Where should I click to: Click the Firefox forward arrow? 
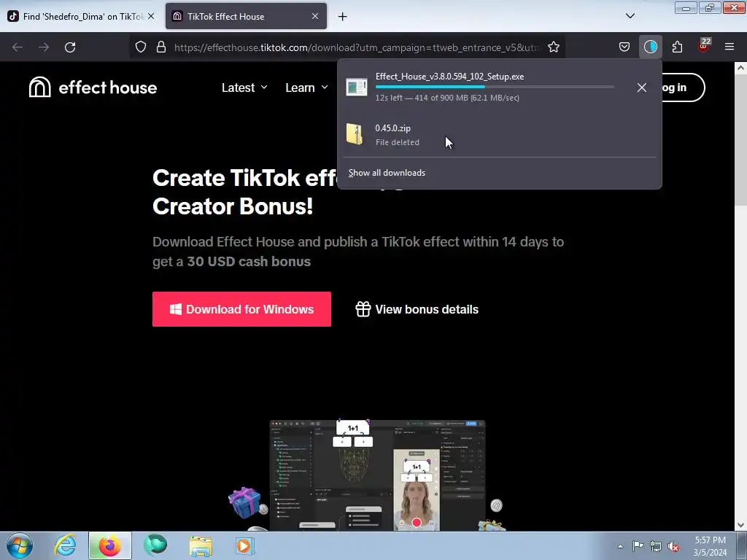(x=44, y=47)
